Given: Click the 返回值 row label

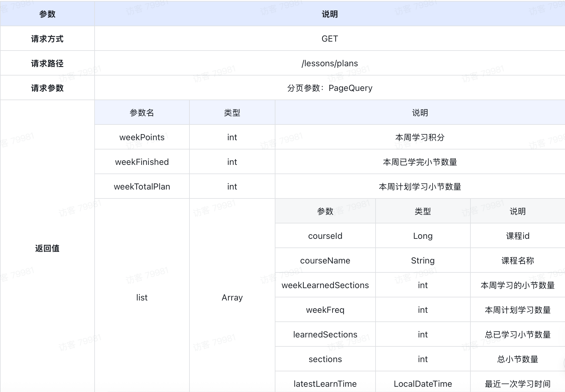Looking at the screenshot, I should 47,248.
